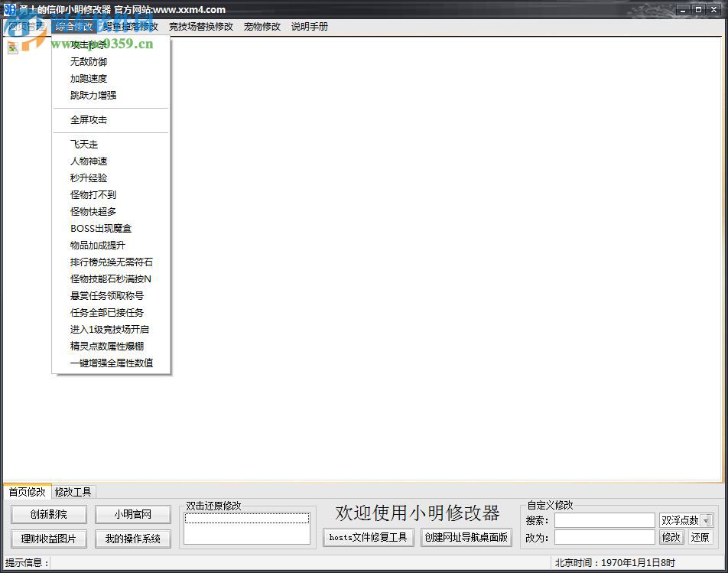728x573 pixels.
Task: Click 创建网址导航桌面版 button
Action: coord(466,537)
